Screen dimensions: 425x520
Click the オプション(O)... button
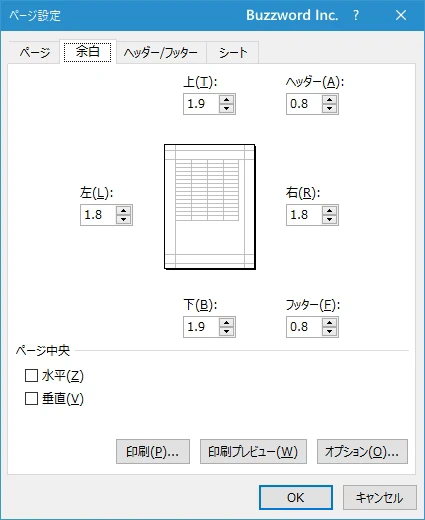362,452
